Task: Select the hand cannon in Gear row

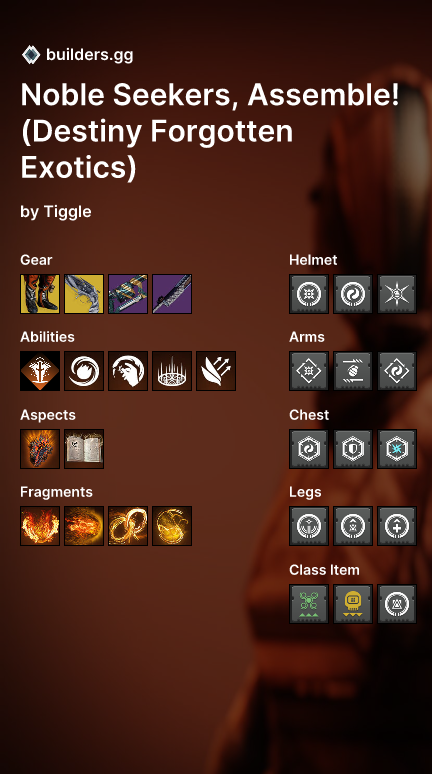Action: tap(84, 294)
